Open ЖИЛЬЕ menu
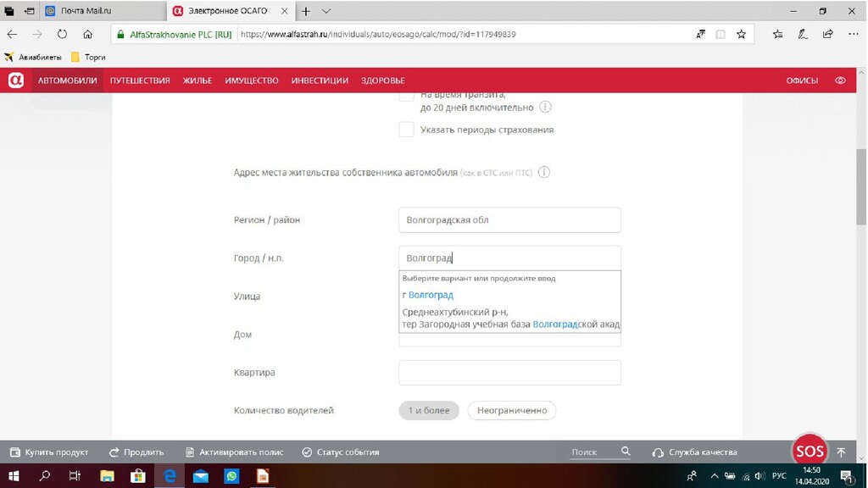This screenshot has height=488, width=868. coord(198,80)
